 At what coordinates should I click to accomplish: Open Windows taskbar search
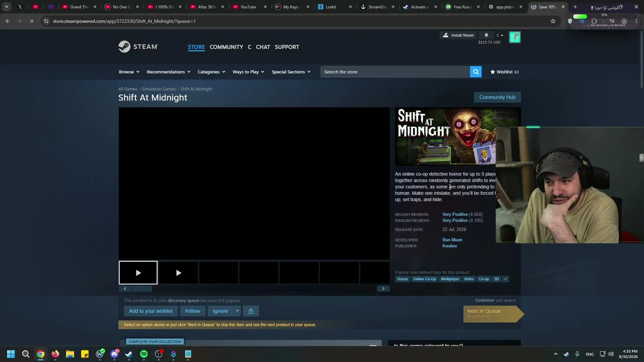26,354
